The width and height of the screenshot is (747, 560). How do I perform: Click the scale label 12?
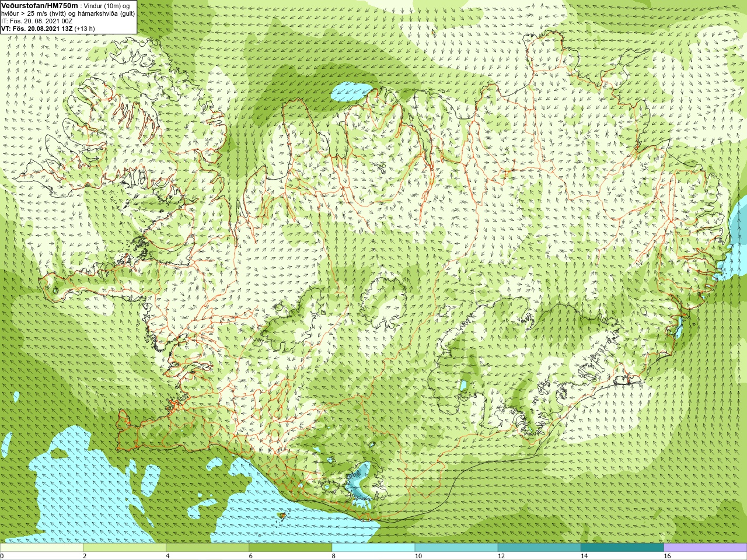coord(501,556)
